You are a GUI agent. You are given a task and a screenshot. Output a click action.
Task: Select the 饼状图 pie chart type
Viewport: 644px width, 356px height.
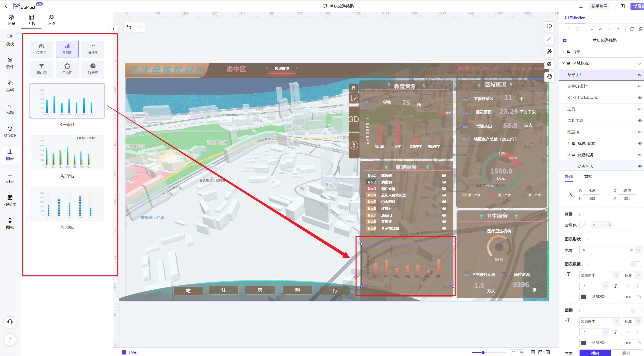pyautogui.click(x=93, y=69)
